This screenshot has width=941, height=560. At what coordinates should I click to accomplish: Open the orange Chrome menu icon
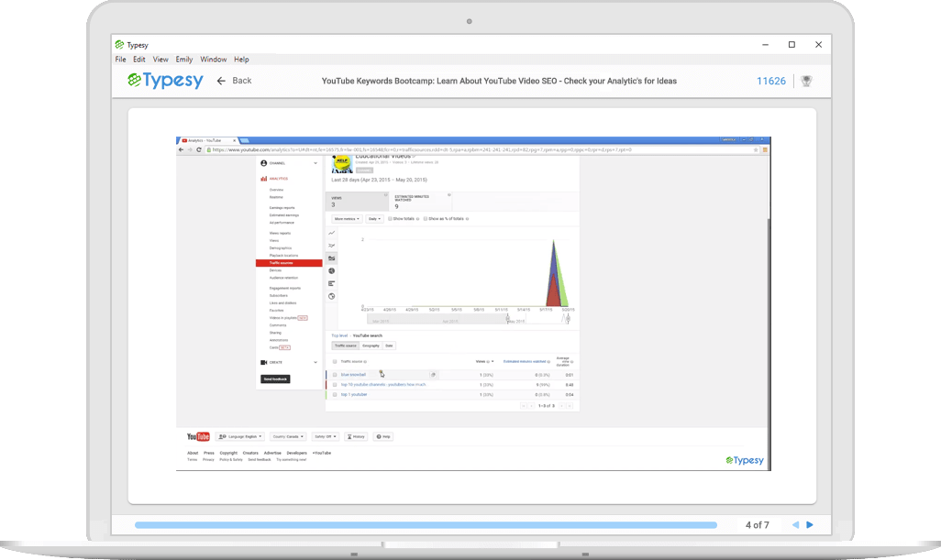point(765,150)
